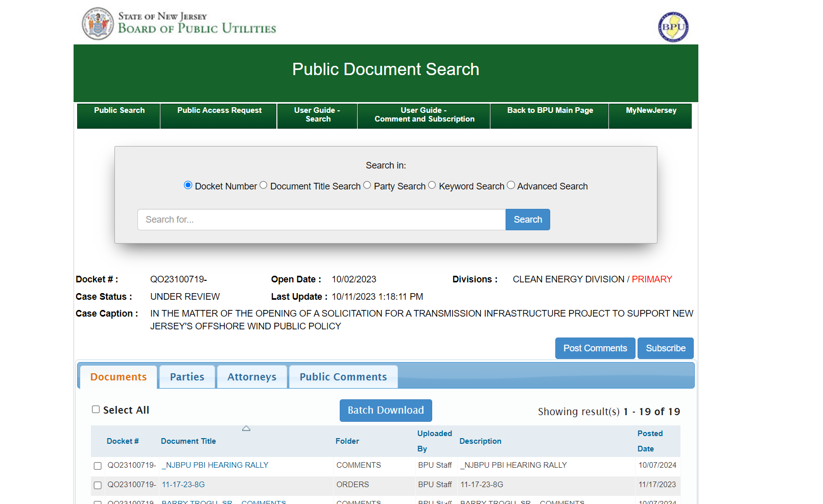823x504 pixels.
Task: Click the Post Comments button
Action: pos(595,348)
